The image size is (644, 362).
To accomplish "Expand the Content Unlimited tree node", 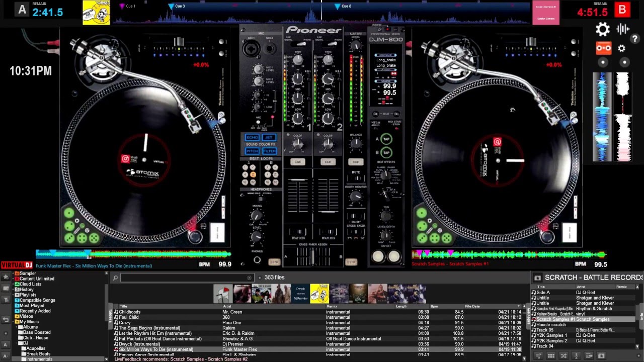I will pos(13,279).
